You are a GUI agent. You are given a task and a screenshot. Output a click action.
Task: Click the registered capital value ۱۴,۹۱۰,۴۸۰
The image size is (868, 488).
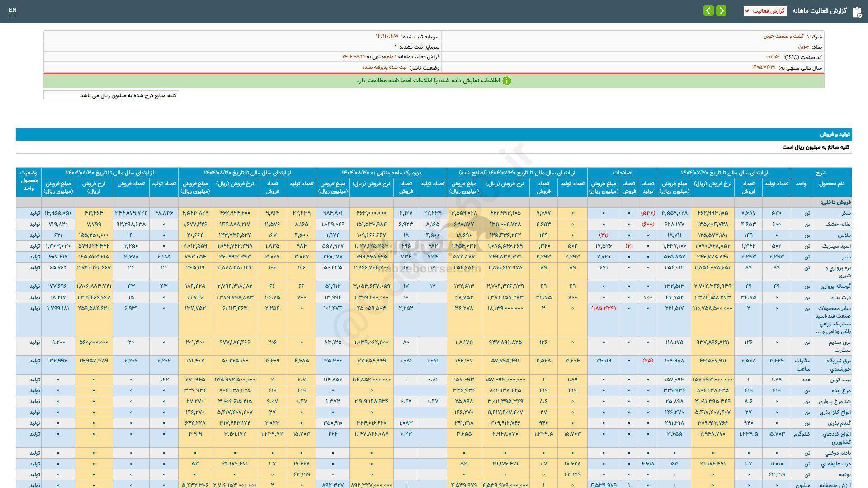[387, 36]
